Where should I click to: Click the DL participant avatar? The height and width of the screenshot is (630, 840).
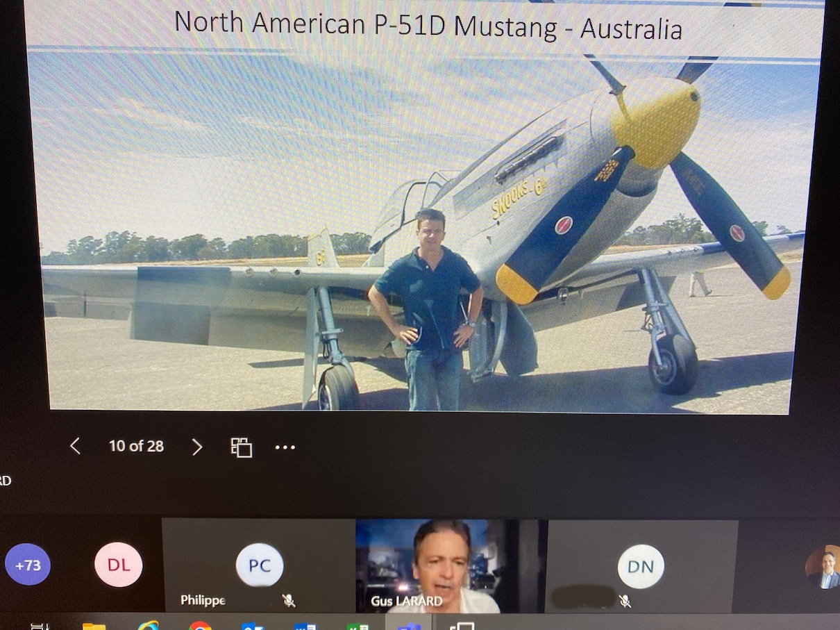(118, 565)
